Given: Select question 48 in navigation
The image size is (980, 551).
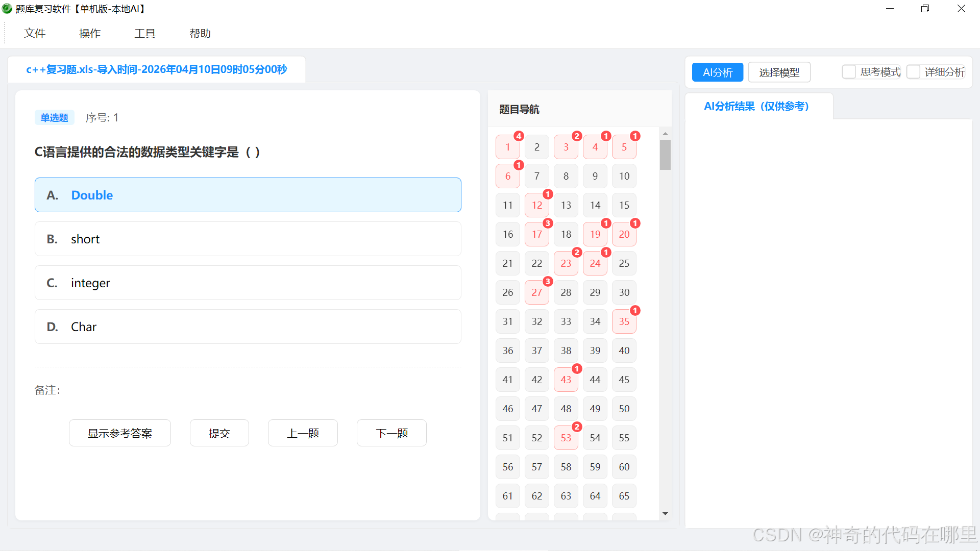Looking at the screenshot, I should click(x=566, y=409).
